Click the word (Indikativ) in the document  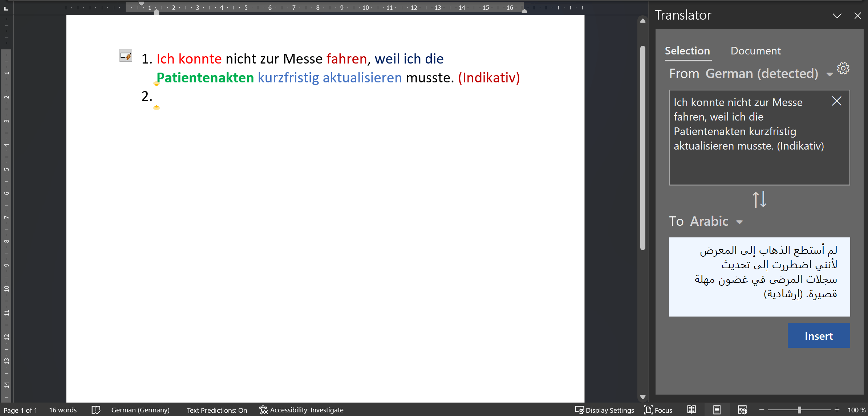(489, 78)
